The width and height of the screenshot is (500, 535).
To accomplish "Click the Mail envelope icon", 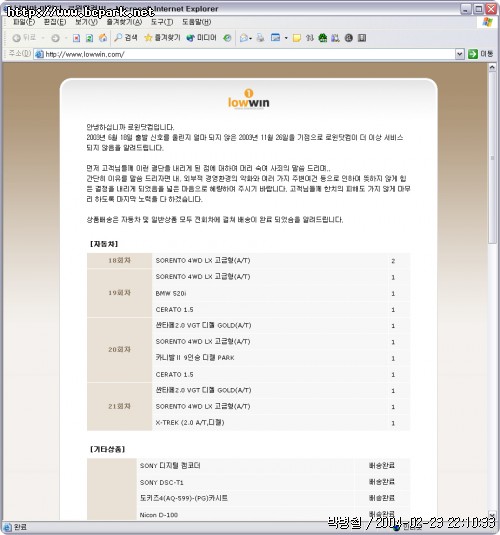I will point(244,38).
